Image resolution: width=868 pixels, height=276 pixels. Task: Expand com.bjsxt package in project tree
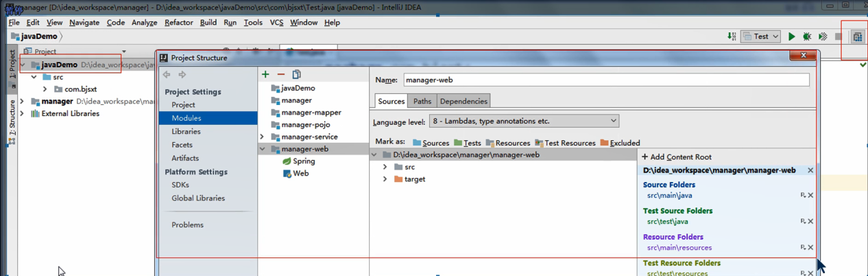click(45, 89)
